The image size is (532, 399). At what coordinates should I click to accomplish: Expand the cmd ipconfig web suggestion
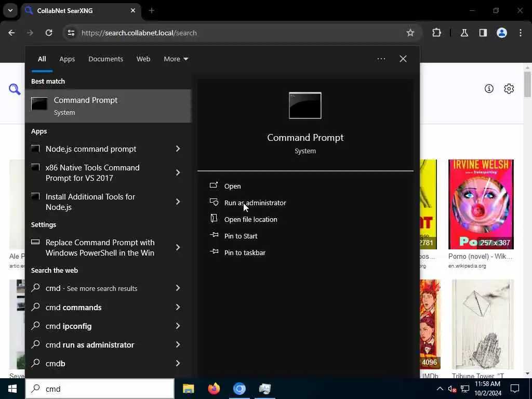click(x=178, y=326)
